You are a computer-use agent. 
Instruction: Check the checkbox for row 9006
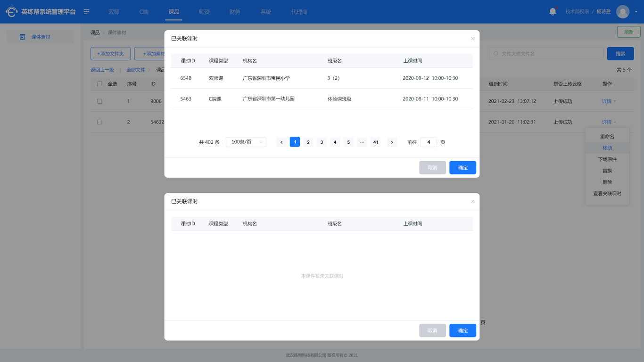click(x=99, y=101)
